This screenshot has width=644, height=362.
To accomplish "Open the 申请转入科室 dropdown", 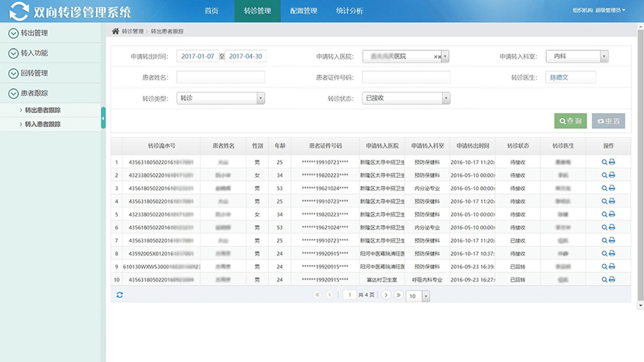I will pyautogui.click(x=577, y=56).
